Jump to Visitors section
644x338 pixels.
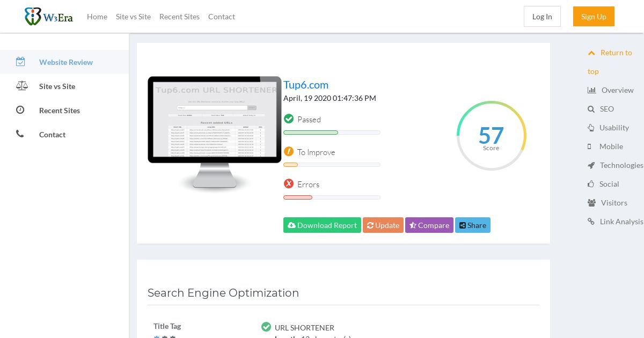point(614,203)
